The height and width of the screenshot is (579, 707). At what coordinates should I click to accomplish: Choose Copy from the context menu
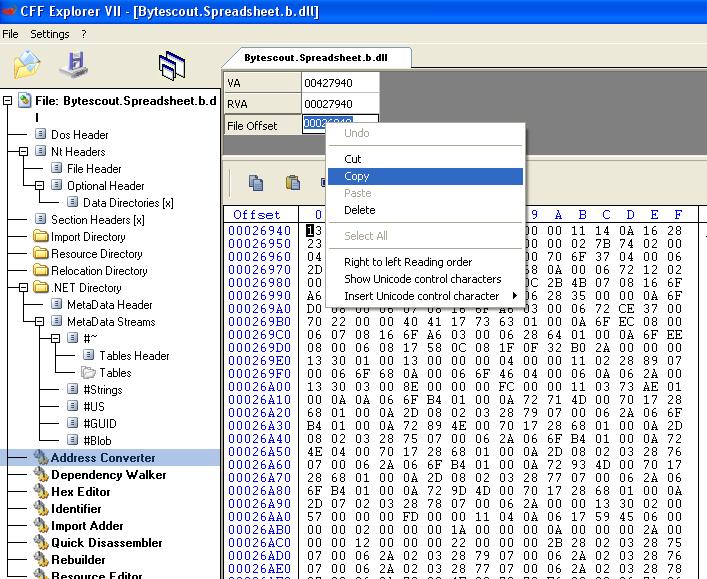(425, 176)
